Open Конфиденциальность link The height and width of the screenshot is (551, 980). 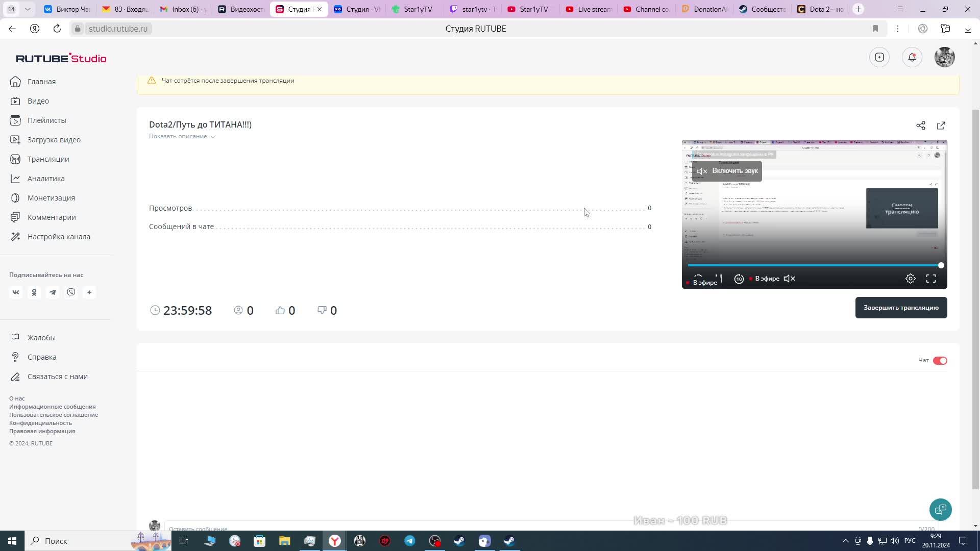(x=40, y=423)
